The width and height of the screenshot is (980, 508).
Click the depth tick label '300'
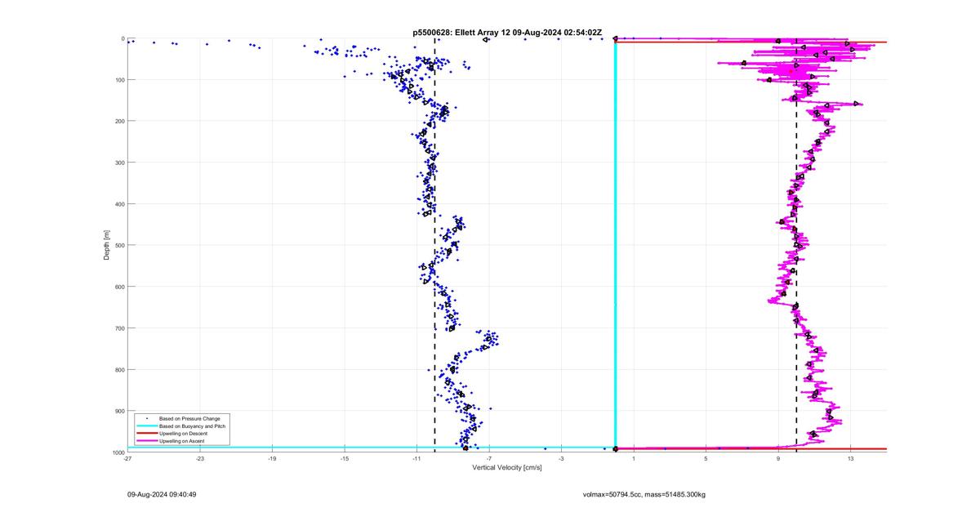pos(119,163)
